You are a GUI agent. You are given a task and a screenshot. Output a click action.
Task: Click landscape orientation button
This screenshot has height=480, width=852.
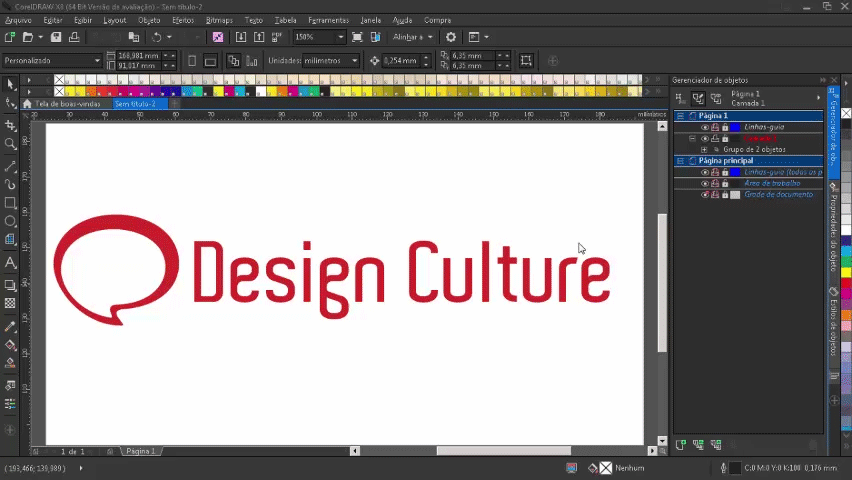210,61
